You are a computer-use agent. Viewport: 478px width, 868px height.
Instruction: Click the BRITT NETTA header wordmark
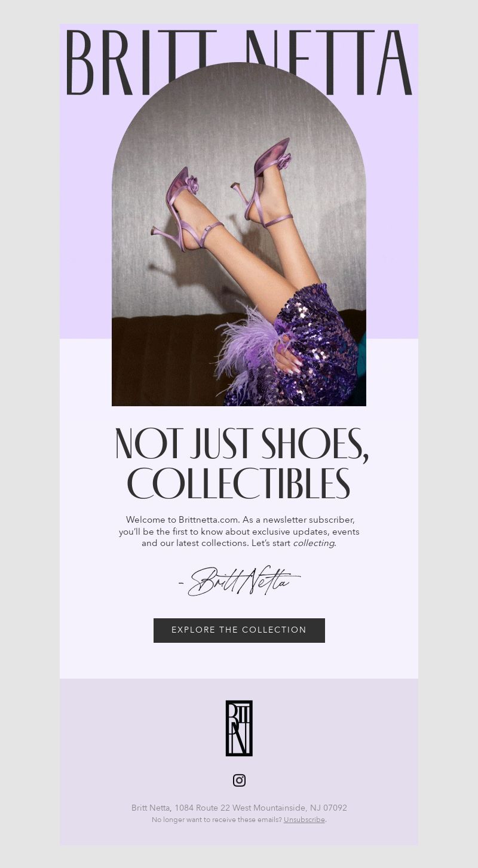[239, 63]
